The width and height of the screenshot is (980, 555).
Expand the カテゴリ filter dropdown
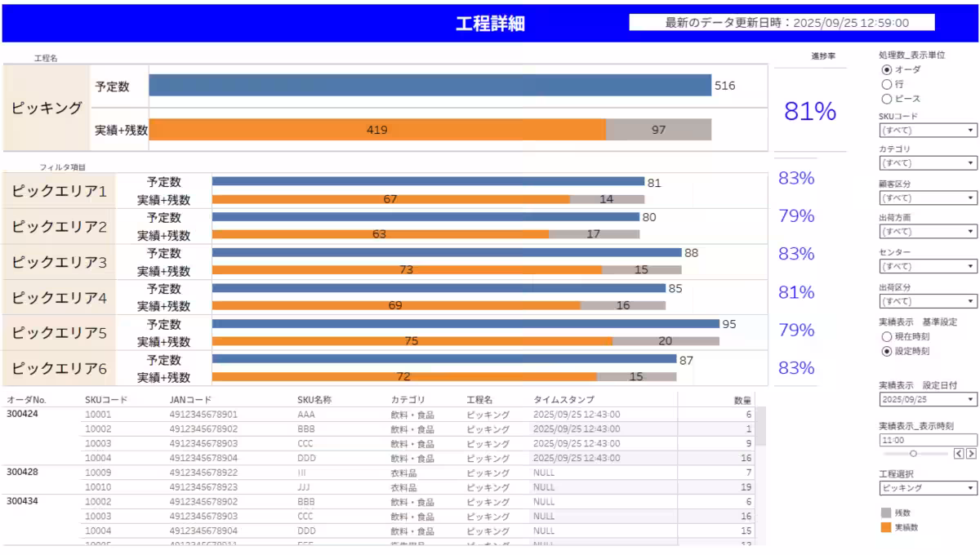[x=928, y=163]
